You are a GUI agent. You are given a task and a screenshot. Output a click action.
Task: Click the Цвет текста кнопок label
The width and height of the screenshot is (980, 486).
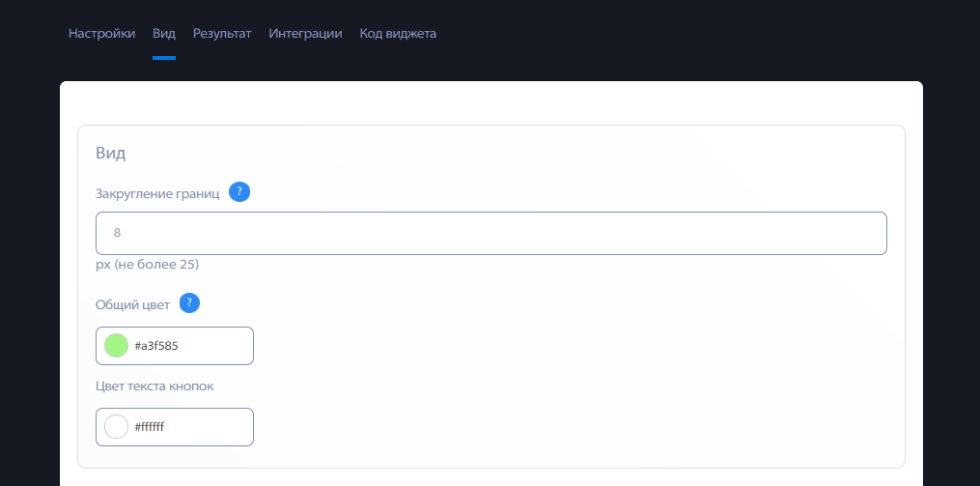tap(154, 386)
